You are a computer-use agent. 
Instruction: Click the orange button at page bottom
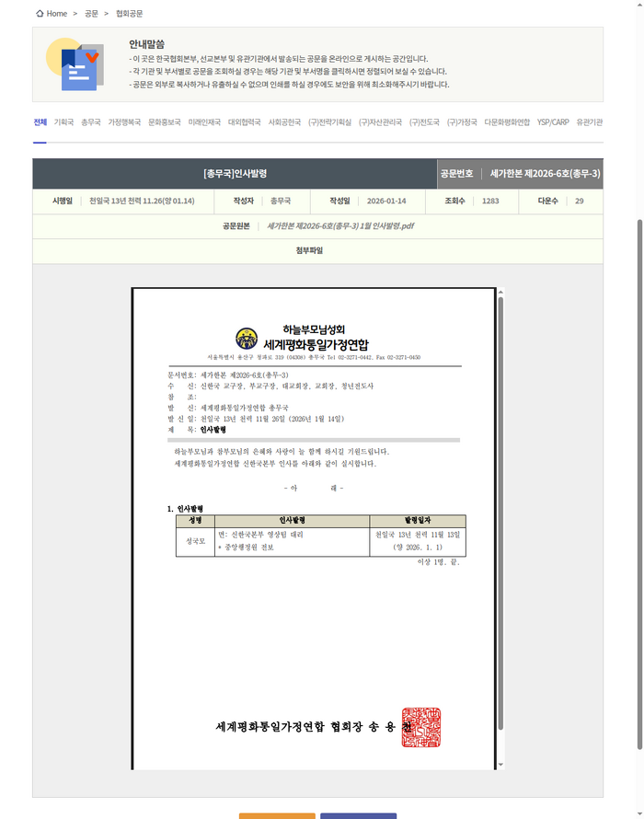point(277,816)
